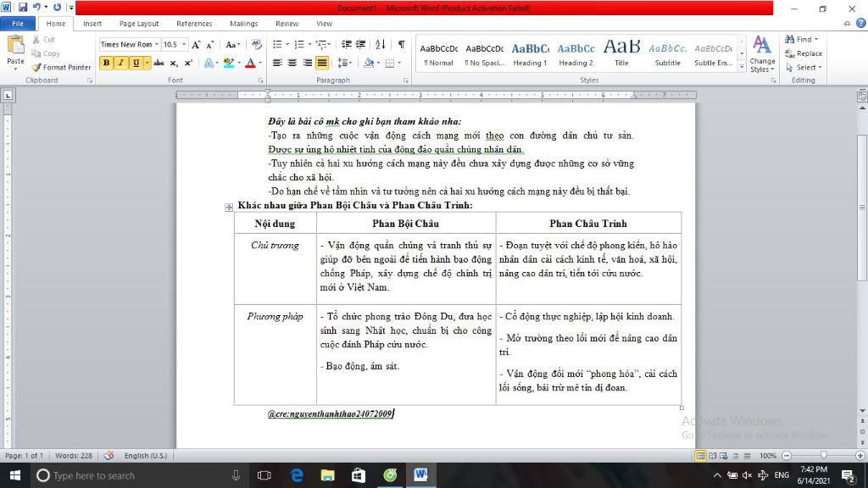Open File Explorer from the taskbar
Image resolution: width=868 pixels, height=488 pixels.
tap(328, 475)
